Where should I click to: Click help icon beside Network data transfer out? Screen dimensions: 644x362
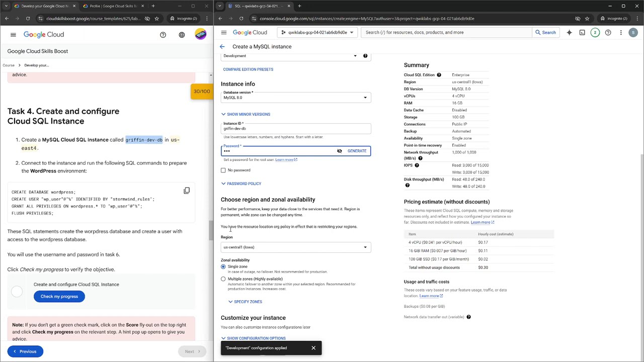(468, 317)
